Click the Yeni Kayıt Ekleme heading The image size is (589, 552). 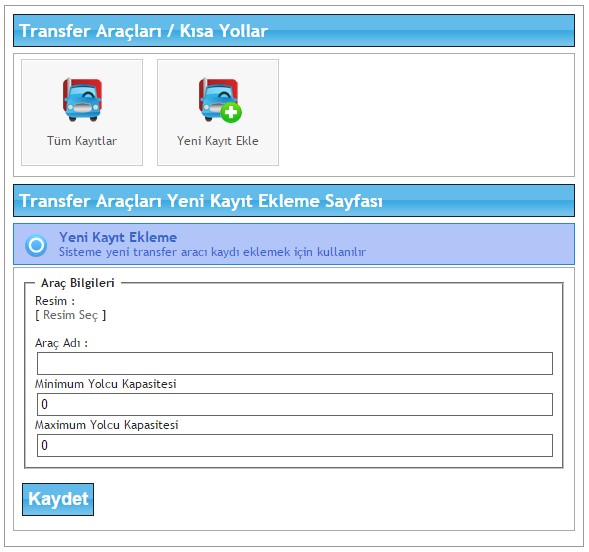tap(118, 237)
